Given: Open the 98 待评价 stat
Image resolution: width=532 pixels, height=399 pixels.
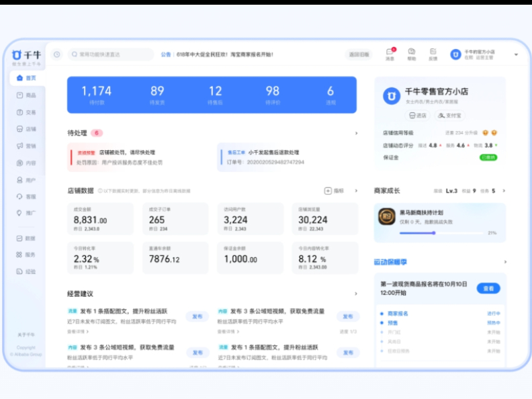Looking at the screenshot, I should [273, 95].
